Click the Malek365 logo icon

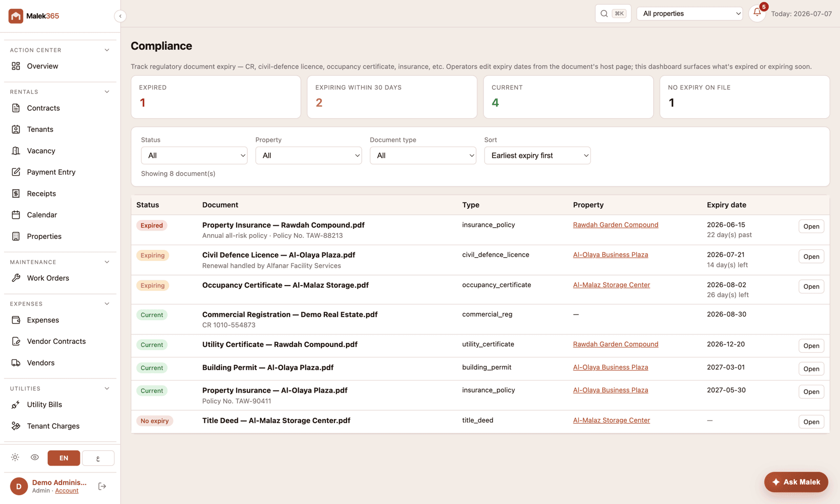(16, 16)
